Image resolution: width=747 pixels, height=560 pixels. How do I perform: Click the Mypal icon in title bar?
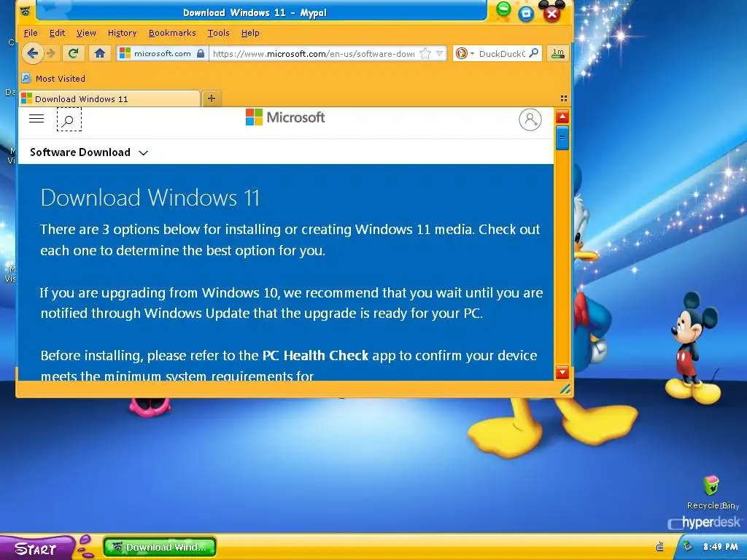click(26, 12)
